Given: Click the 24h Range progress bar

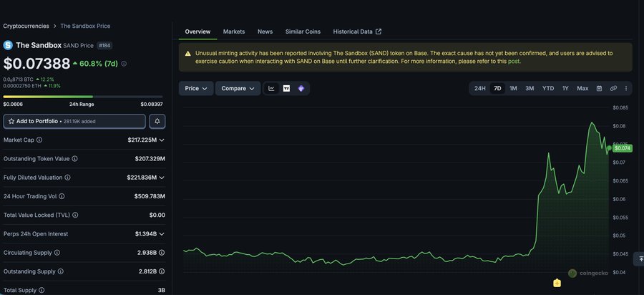Looking at the screenshot, I should [x=83, y=97].
